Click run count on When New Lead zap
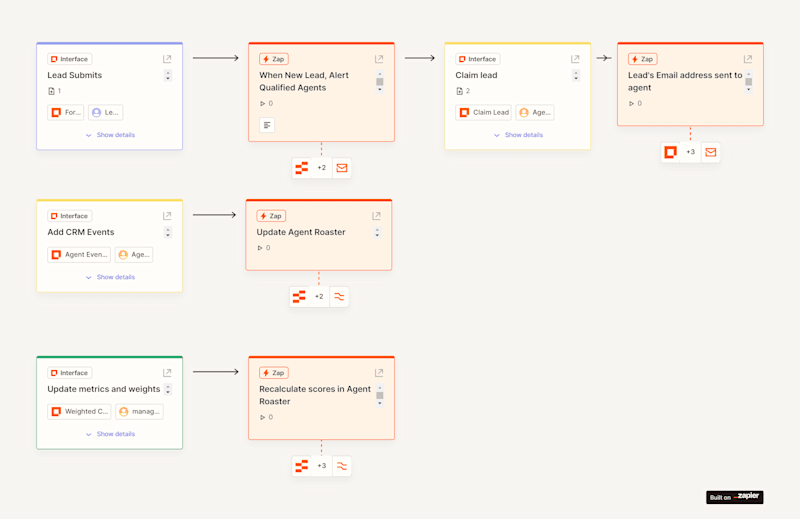Image resolution: width=800 pixels, height=519 pixels. click(x=266, y=103)
